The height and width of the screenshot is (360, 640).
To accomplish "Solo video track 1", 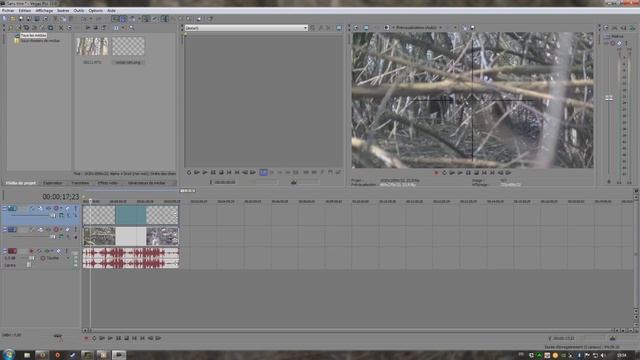I will (x=75, y=208).
